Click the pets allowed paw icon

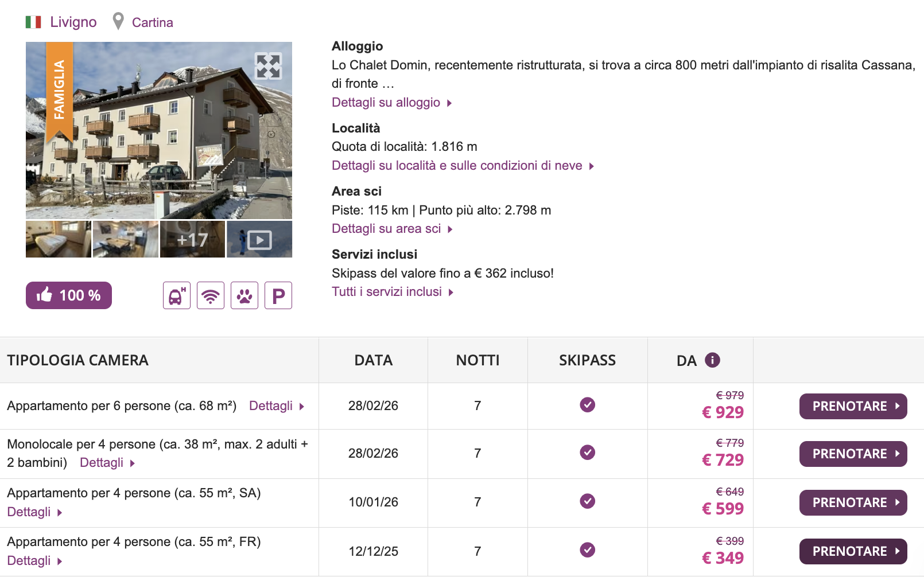point(244,295)
